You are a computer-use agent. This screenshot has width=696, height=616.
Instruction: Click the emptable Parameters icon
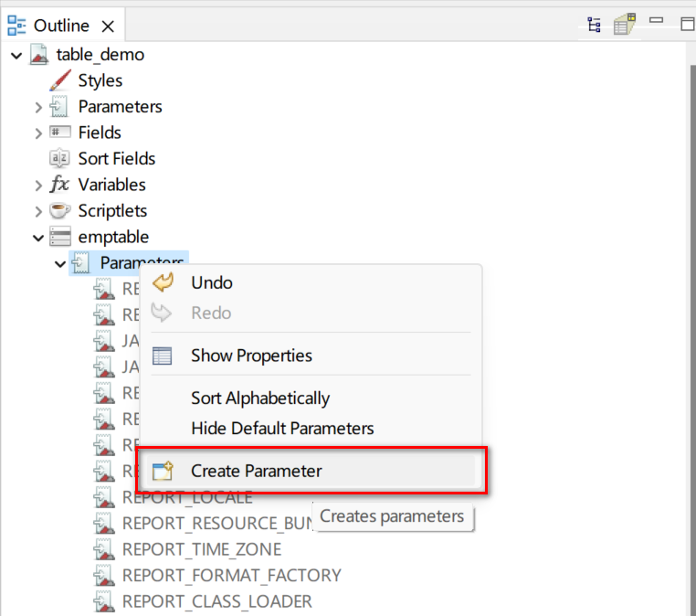[x=80, y=263]
